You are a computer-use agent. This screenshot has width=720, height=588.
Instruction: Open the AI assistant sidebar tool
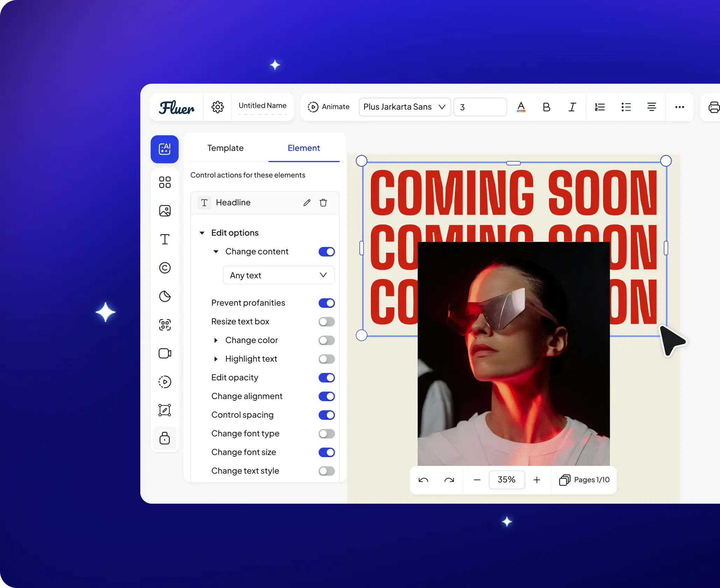pos(164,149)
